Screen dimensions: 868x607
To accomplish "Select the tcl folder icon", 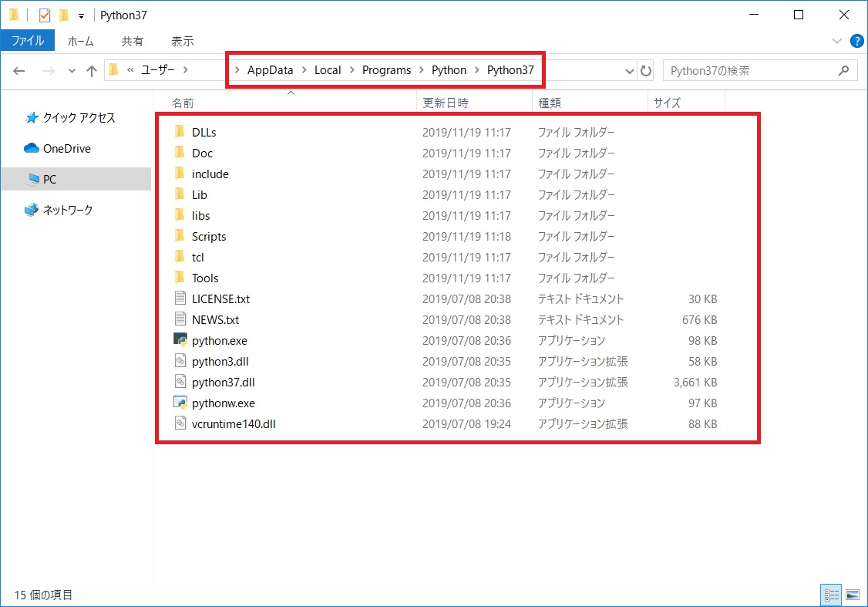I will click(180, 257).
